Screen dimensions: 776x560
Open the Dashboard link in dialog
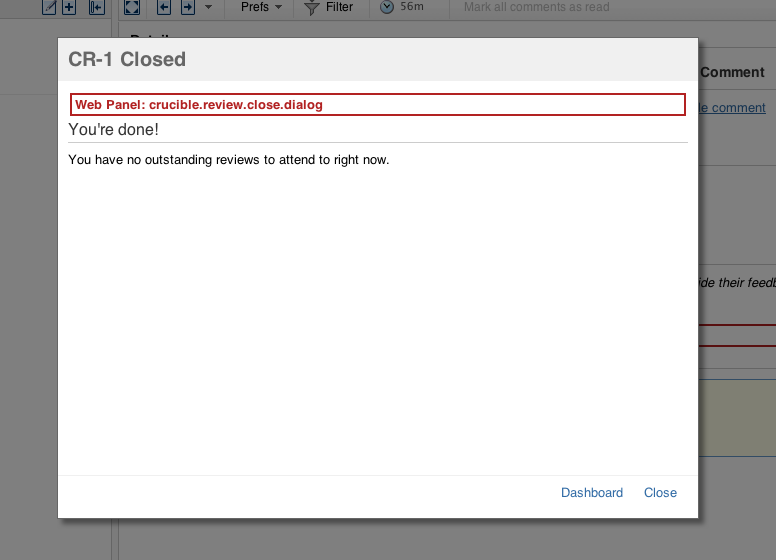point(591,493)
